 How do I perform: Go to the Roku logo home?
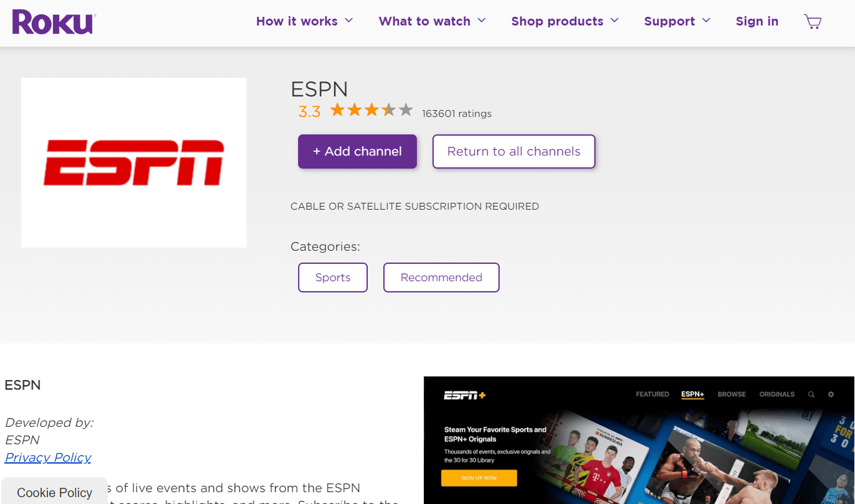54,22
